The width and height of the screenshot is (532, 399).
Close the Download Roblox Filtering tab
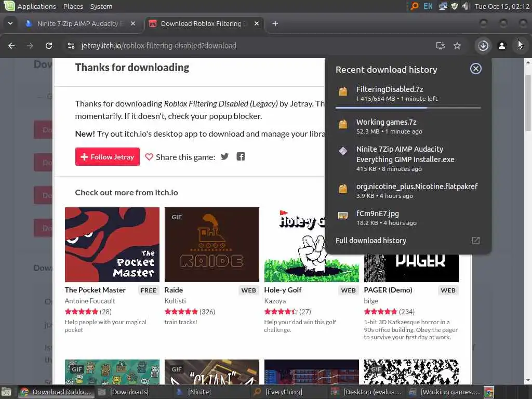point(257,23)
